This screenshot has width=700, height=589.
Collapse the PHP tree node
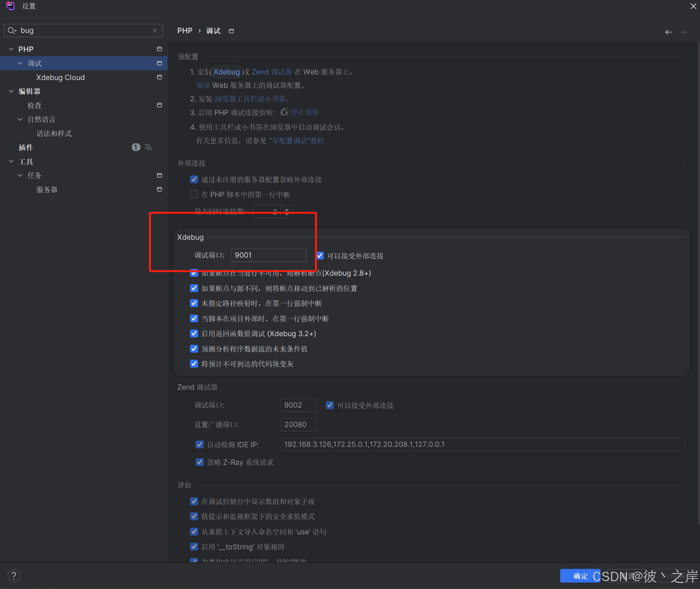point(11,49)
